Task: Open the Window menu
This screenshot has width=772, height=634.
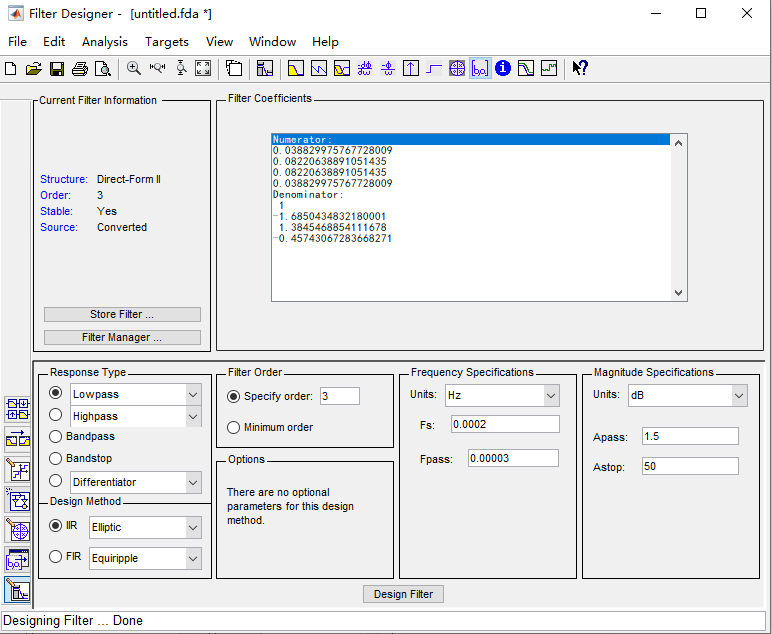Action: click(272, 42)
